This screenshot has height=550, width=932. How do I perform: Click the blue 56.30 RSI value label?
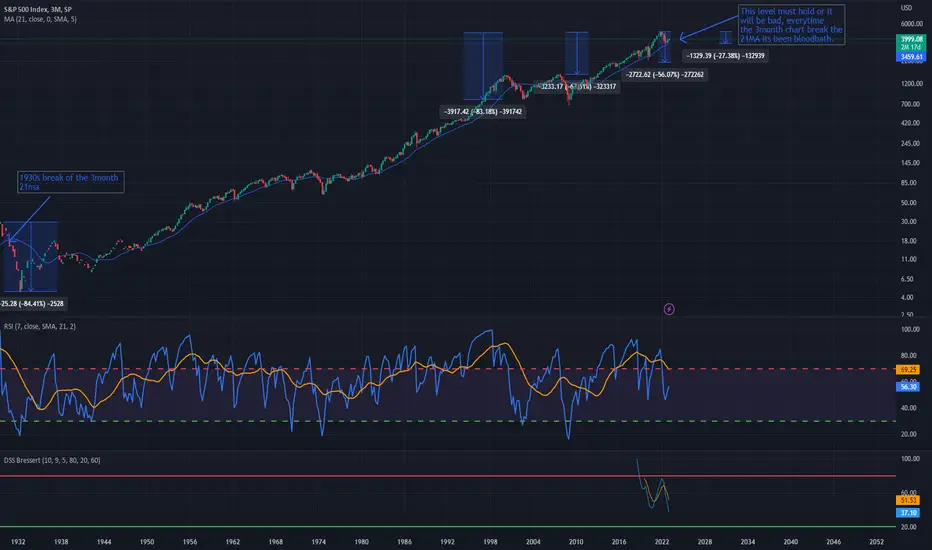pyautogui.click(x=908, y=386)
